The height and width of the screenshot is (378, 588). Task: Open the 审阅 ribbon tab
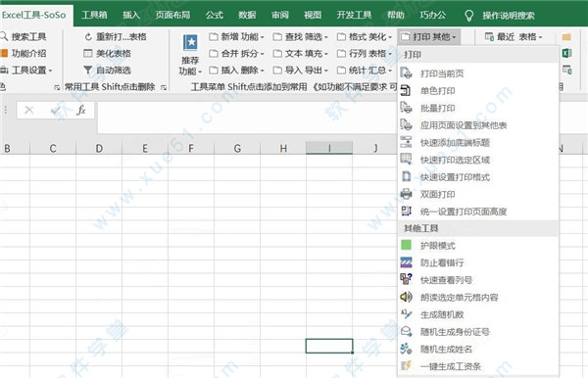tap(279, 16)
